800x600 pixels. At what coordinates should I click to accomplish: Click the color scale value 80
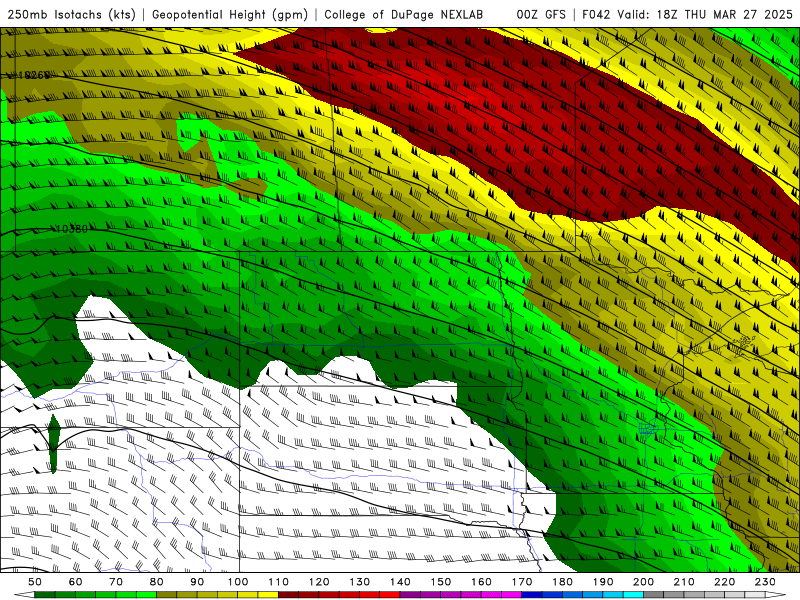click(x=157, y=582)
